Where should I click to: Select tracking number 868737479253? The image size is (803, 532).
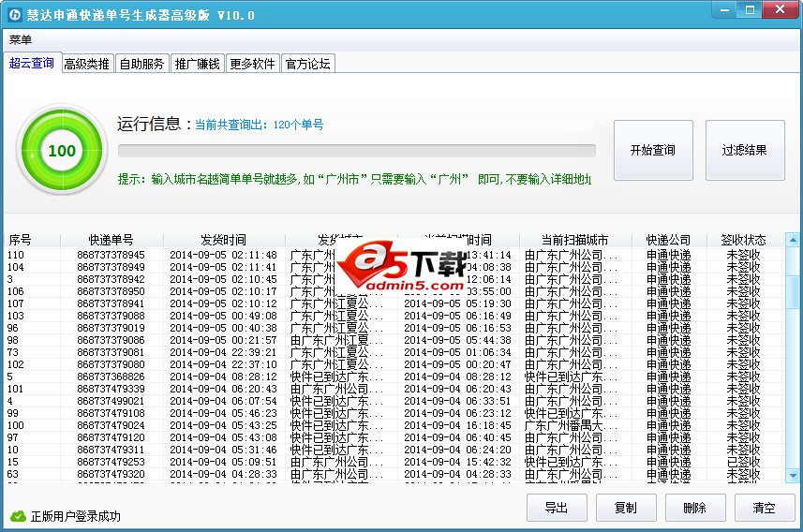(x=112, y=463)
